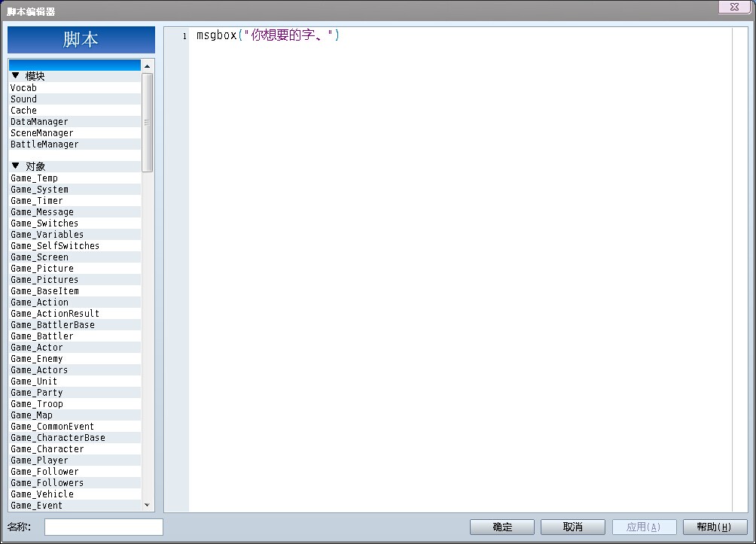
Task: Select Game_Troop in the script list
Action: pyautogui.click(x=75, y=404)
